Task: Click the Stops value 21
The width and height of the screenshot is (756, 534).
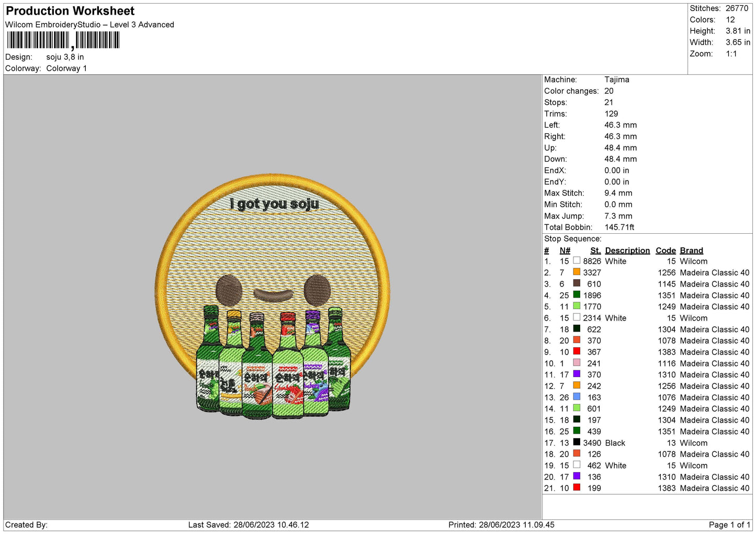Action: pos(609,103)
